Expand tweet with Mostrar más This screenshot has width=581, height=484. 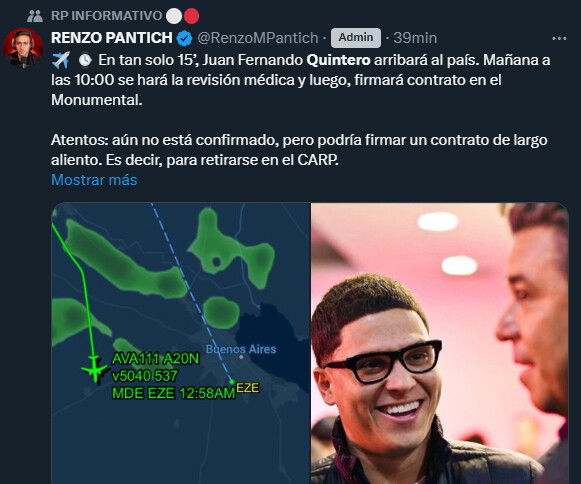click(94, 180)
